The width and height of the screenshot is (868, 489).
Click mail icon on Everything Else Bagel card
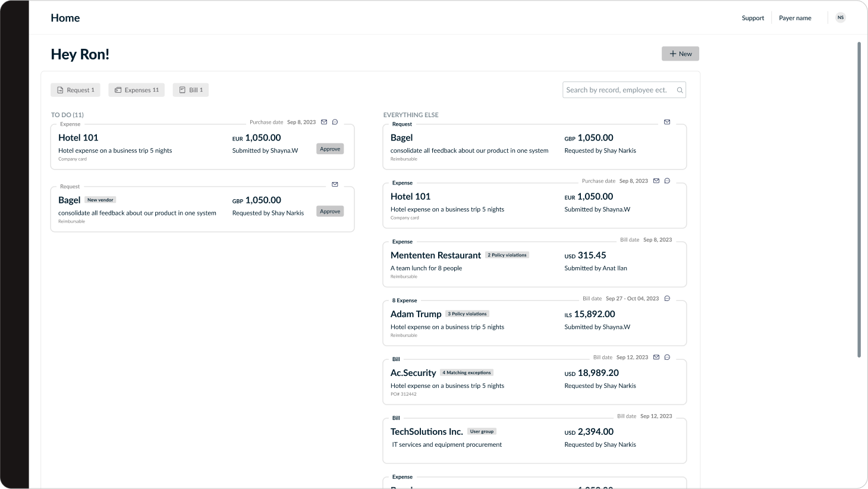point(667,122)
